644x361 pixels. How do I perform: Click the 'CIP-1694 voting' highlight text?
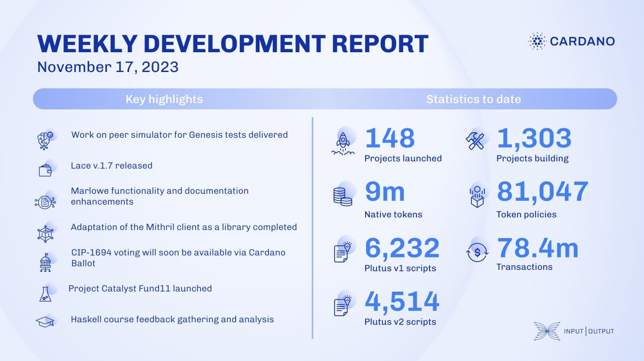(x=178, y=257)
